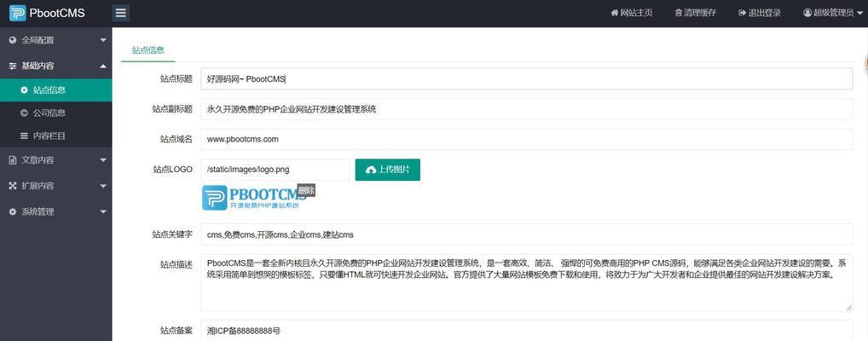Click the trash icon beside 清理缓存
This screenshot has width=868, height=341.
pos(678,13)
